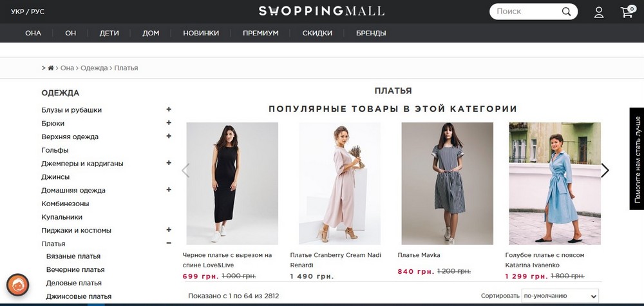Open the shopping cart icon
This screenshot has width=644, height=306.
[x=626, y=12]
